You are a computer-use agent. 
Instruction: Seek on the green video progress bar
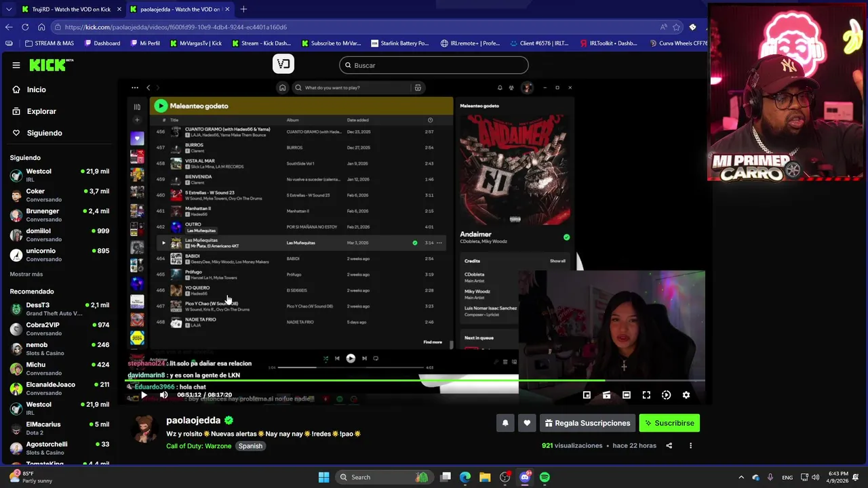pyautogui.click(x=415, y=380)
